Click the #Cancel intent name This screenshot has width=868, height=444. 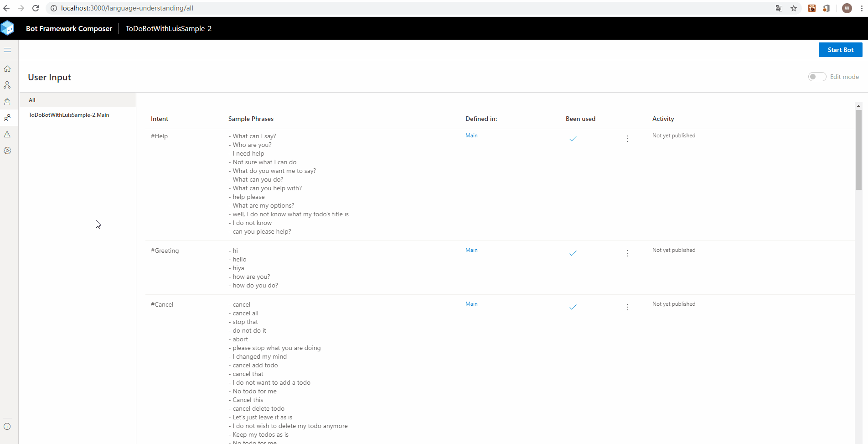click(162, 304)
